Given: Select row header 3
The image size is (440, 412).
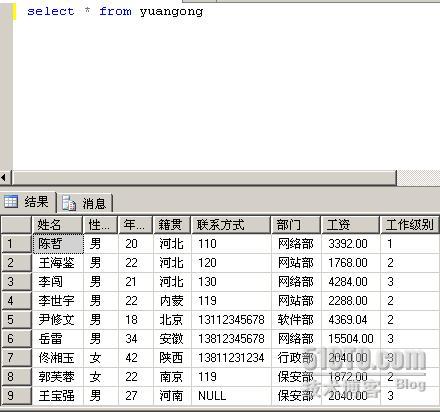Looking at the screenshot, I should coord(16,282).
